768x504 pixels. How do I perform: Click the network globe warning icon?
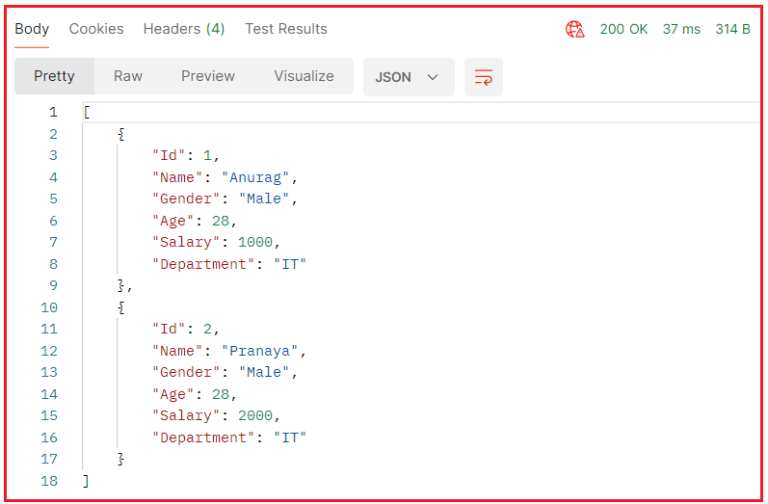tap(575, 29)
